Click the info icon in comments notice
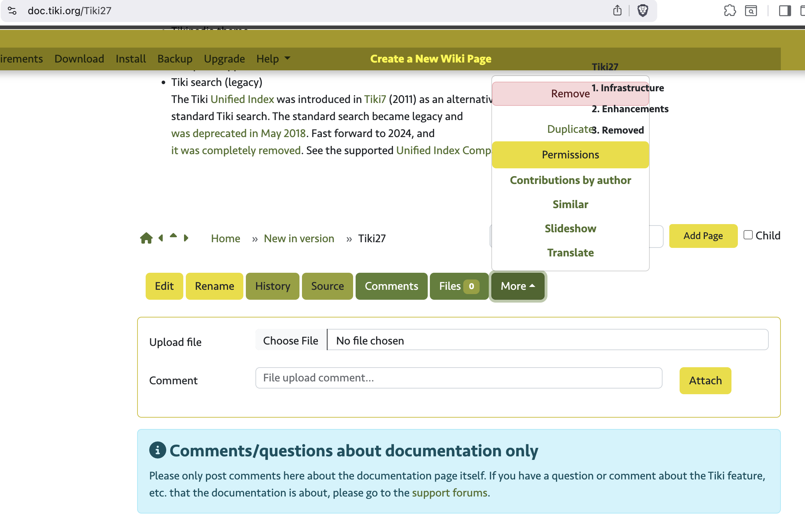 pos(158,450)
